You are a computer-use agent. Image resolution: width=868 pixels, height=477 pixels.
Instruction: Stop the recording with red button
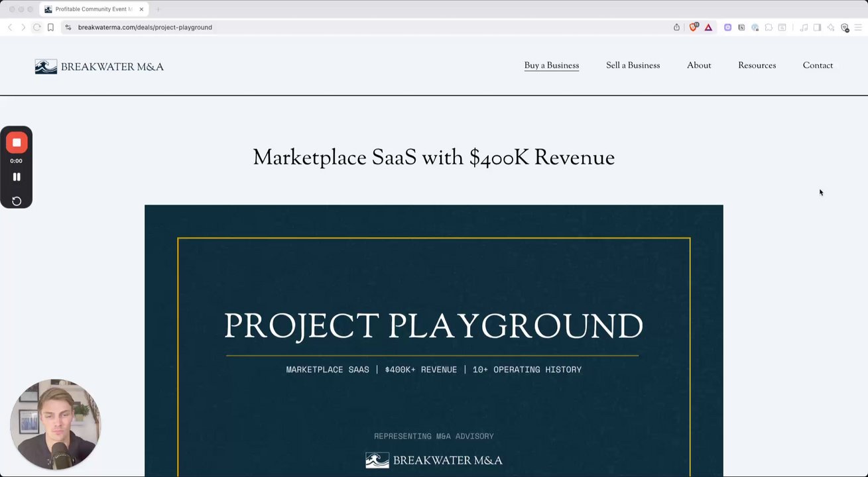(17, 142)
